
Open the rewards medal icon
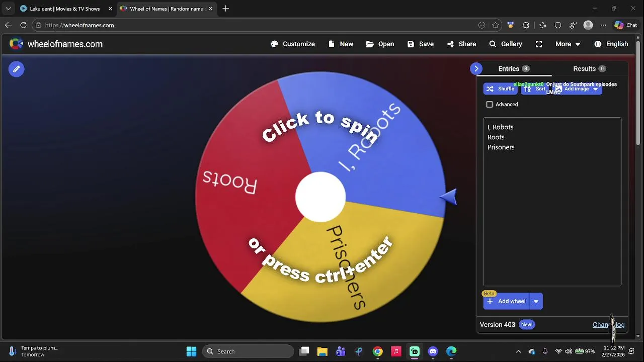[511, 25]
